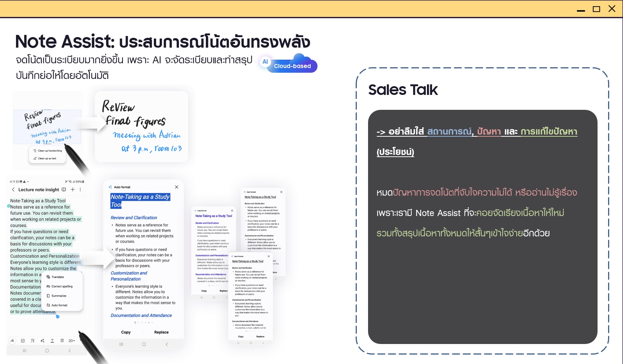623x364 pixels.
Task: Select the pen handwriting tool in the note toolbar
Action: click(x=12, y=341)
